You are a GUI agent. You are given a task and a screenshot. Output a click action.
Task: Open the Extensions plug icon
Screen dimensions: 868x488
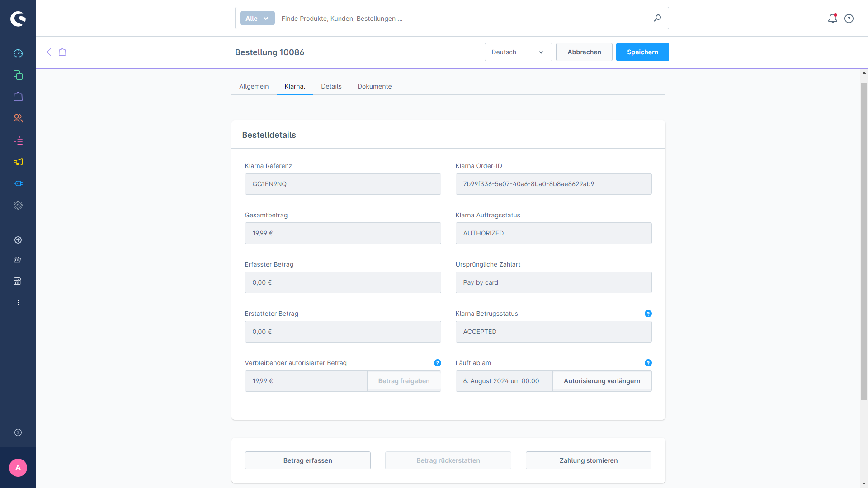18,183
